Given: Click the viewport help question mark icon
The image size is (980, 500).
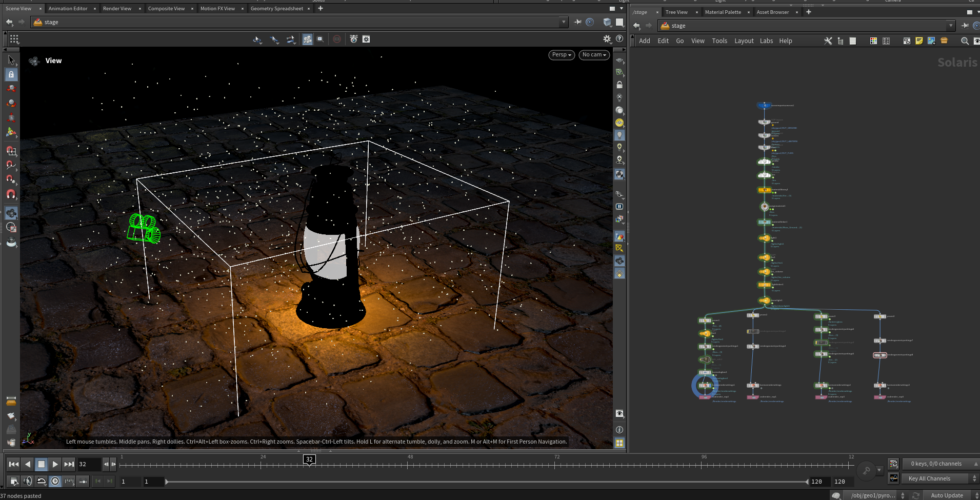Looking at the screenshot, I should pos(619,39).
